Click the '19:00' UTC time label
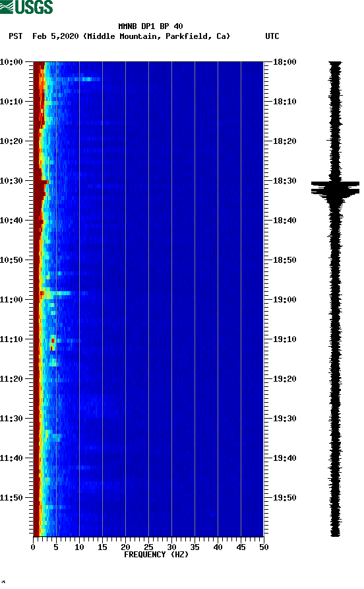 pos(284,300)
